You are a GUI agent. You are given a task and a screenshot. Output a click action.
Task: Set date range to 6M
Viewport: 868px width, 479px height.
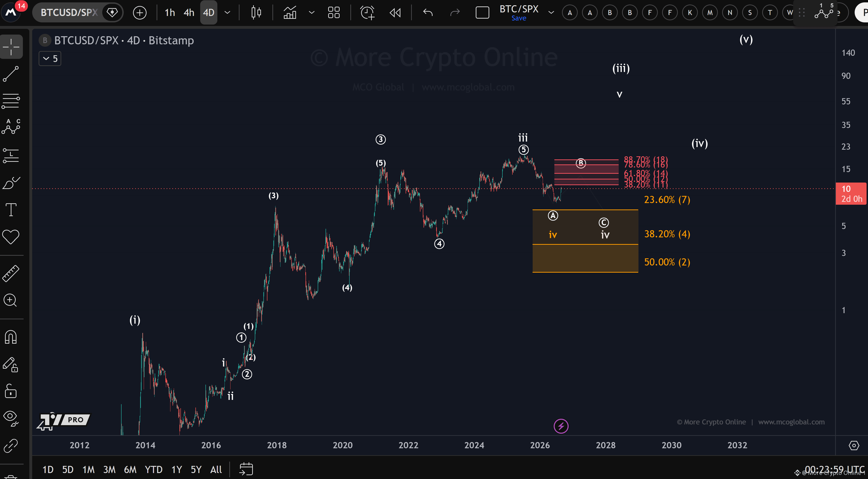pos(130,469)
